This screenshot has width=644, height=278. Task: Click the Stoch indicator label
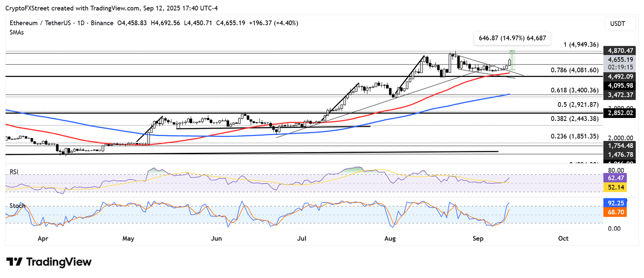tap(17, 206)
